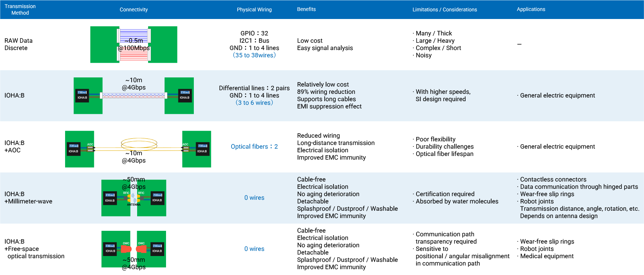Select the Limitations / Considerations header
The image size is (644, 275).
[x=445, y=9]
